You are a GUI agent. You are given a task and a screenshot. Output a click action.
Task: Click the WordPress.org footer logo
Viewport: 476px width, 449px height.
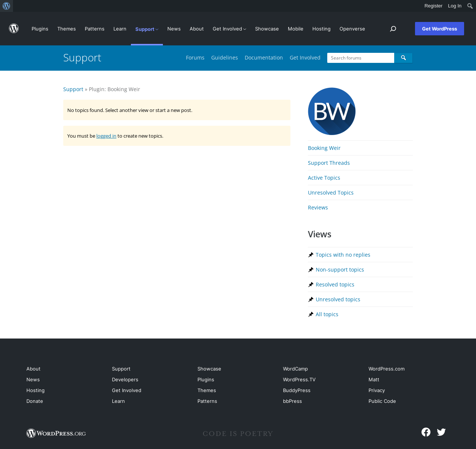(56, 433)
